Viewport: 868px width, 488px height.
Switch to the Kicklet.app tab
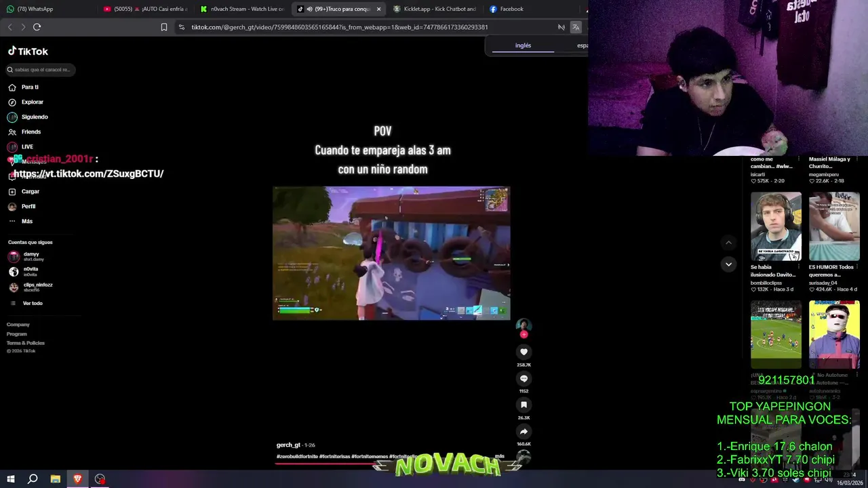pos(435,9)
